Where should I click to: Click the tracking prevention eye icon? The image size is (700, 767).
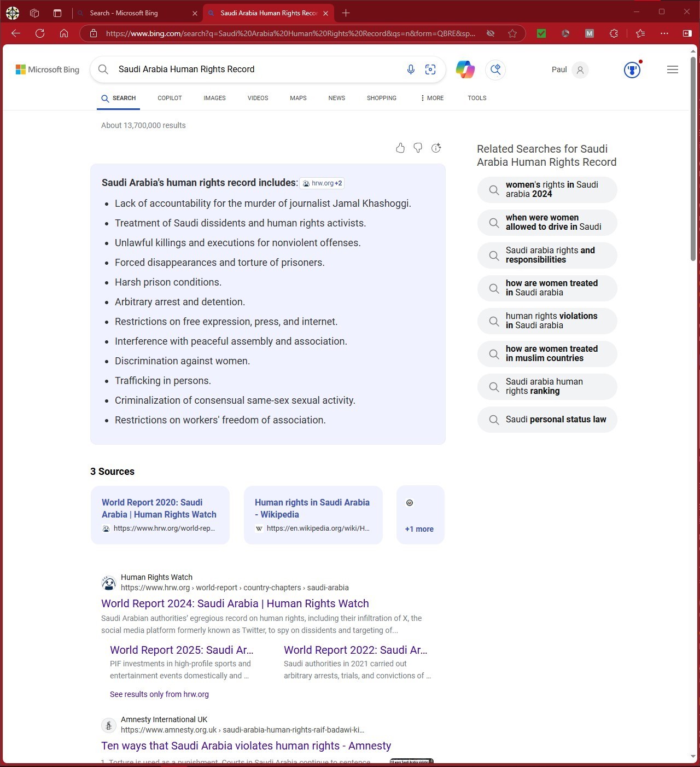tap(491, 33)
